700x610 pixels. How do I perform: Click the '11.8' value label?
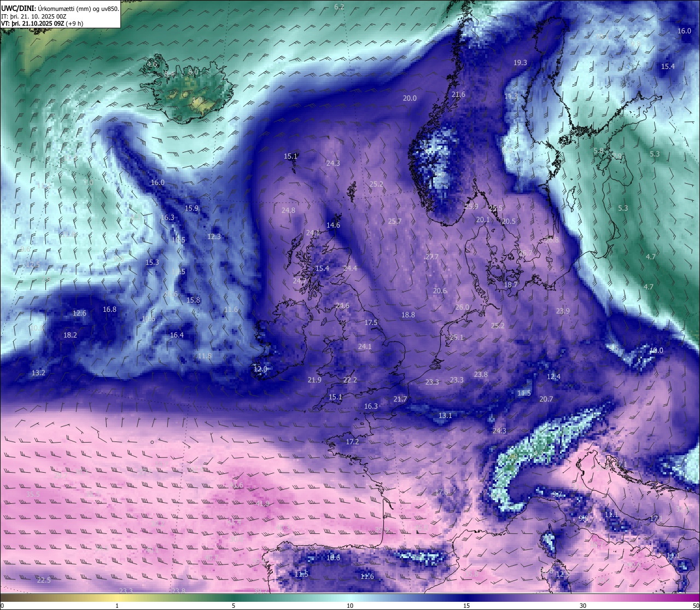pyautogui.click(x=205, y=356)
